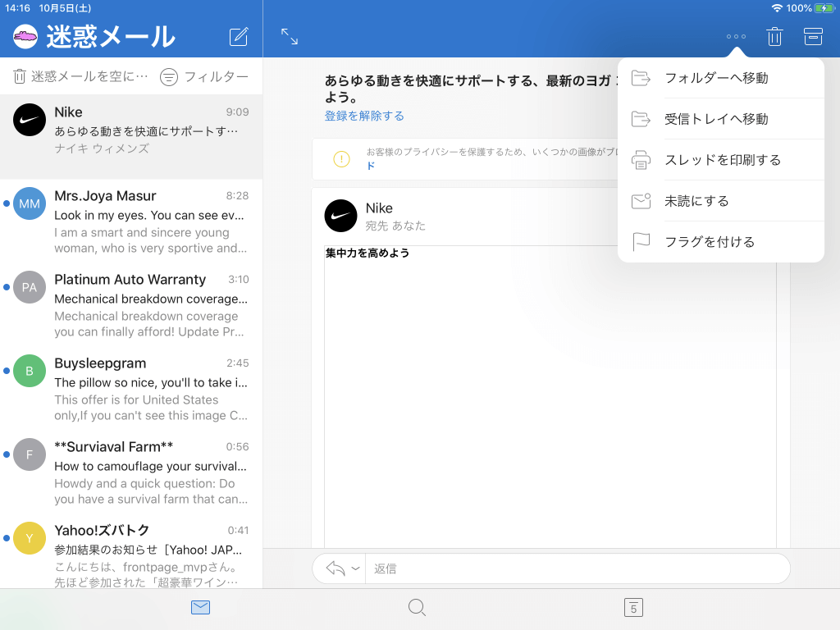Click the flag icon in the menu

[641, 242]
